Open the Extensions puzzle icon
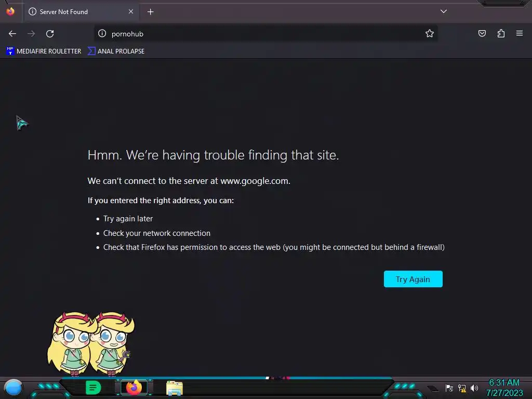 pos(501,33)
